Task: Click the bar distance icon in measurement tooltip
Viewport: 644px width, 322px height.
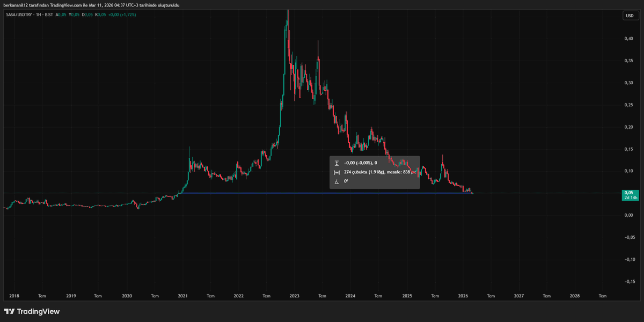Action: click(x=336, y=172)
